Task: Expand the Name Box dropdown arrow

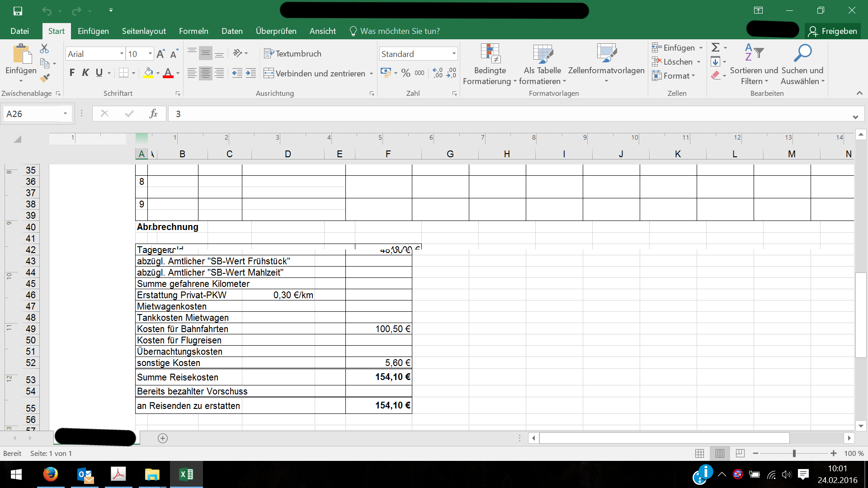Action: point(65,114)
